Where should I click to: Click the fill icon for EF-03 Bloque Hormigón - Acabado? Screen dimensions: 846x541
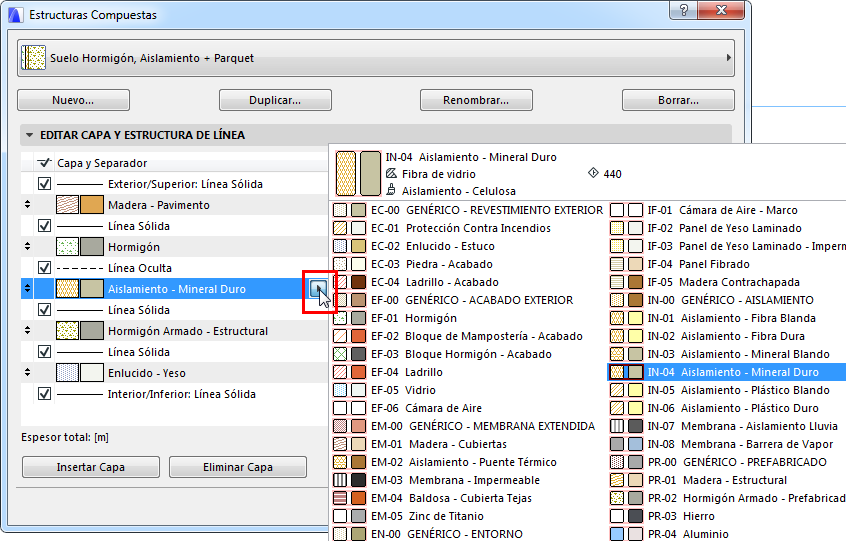[x=340, y=354]
